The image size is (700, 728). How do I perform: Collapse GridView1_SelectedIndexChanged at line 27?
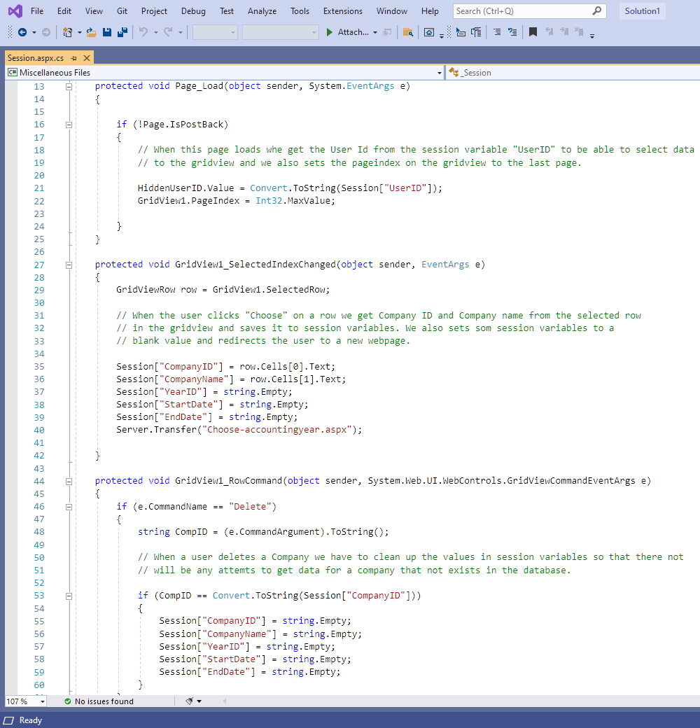69,265
